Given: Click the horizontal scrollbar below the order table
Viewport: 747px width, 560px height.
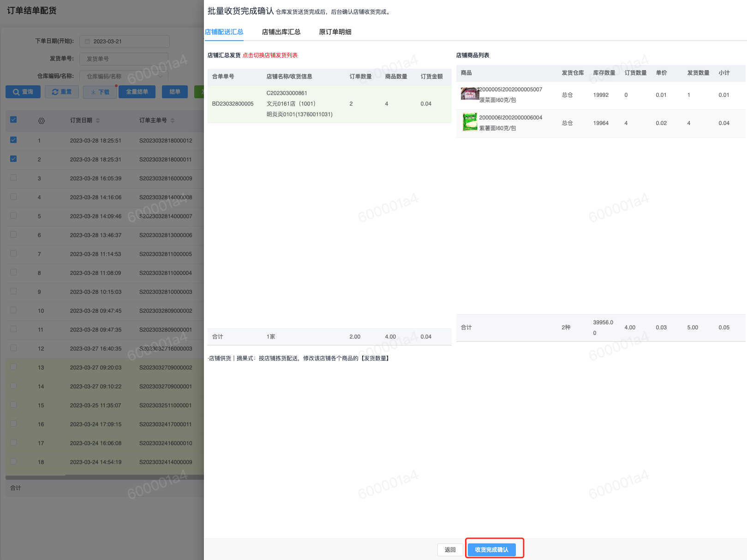Looking at the screenshot, I should coord(134,477).
